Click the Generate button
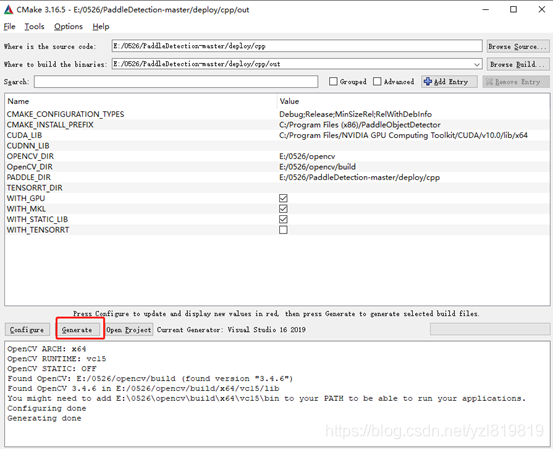Viewport: 553px width, 449px height. click(x=80, y=330)
